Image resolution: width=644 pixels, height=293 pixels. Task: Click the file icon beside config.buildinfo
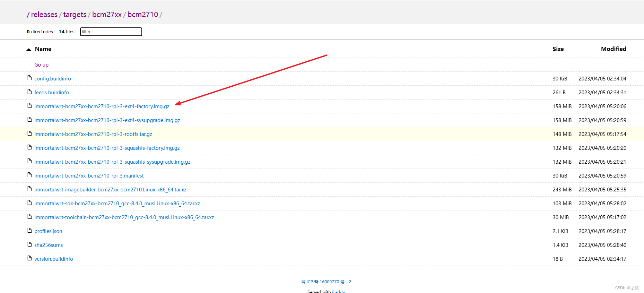click(x=29, y=78)
